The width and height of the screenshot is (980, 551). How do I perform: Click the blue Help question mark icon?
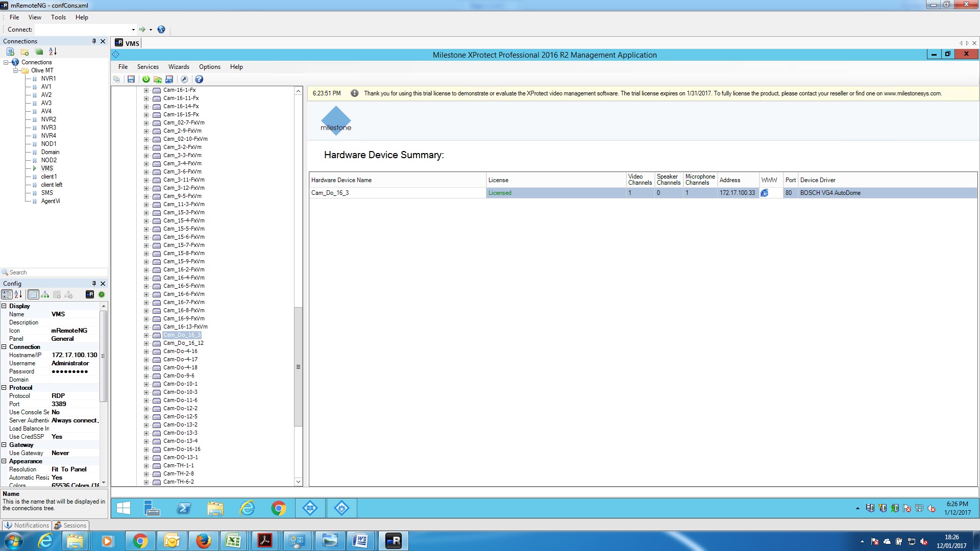199,80
